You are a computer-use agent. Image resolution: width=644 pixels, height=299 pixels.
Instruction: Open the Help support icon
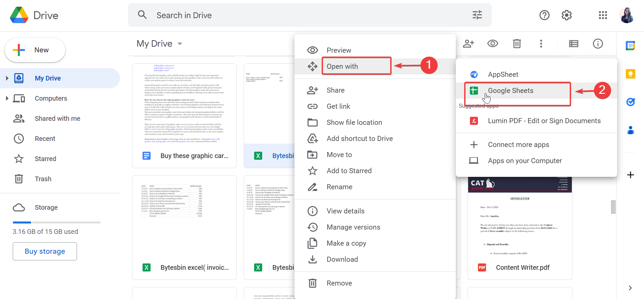(x=544, y=15)
